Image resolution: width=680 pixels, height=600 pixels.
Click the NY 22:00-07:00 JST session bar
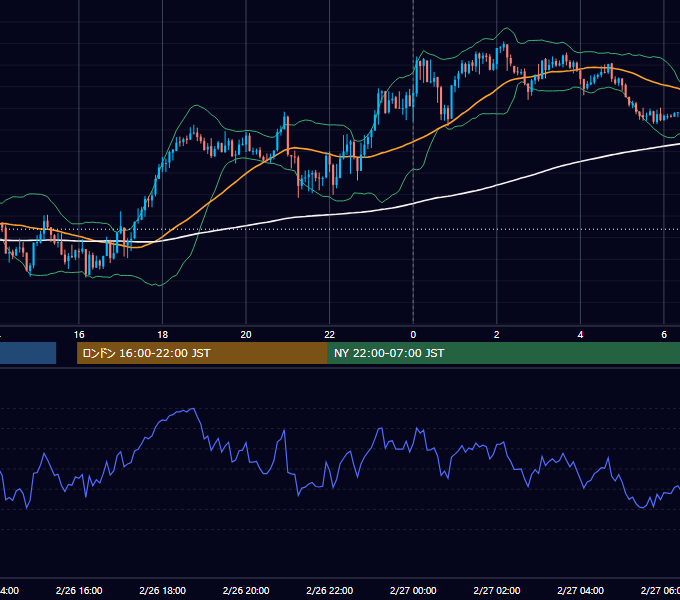[503, 353]
